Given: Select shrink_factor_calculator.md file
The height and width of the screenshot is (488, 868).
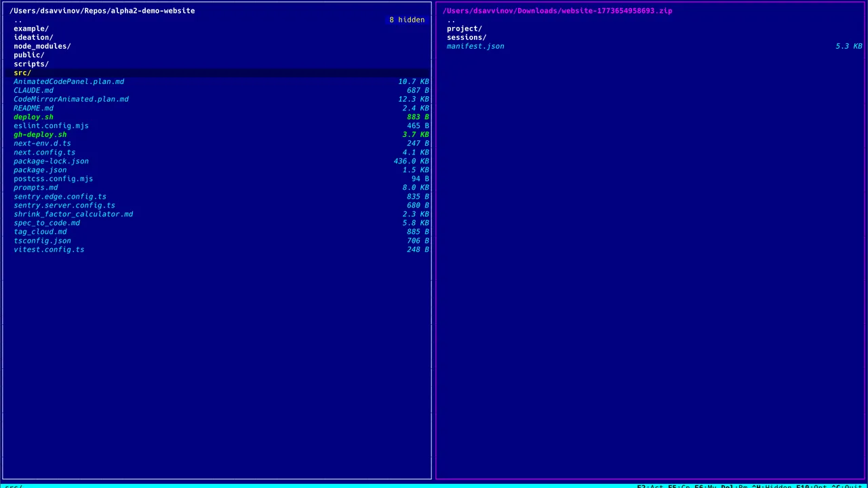Looking at the screenshot, I should coord(73,213).
